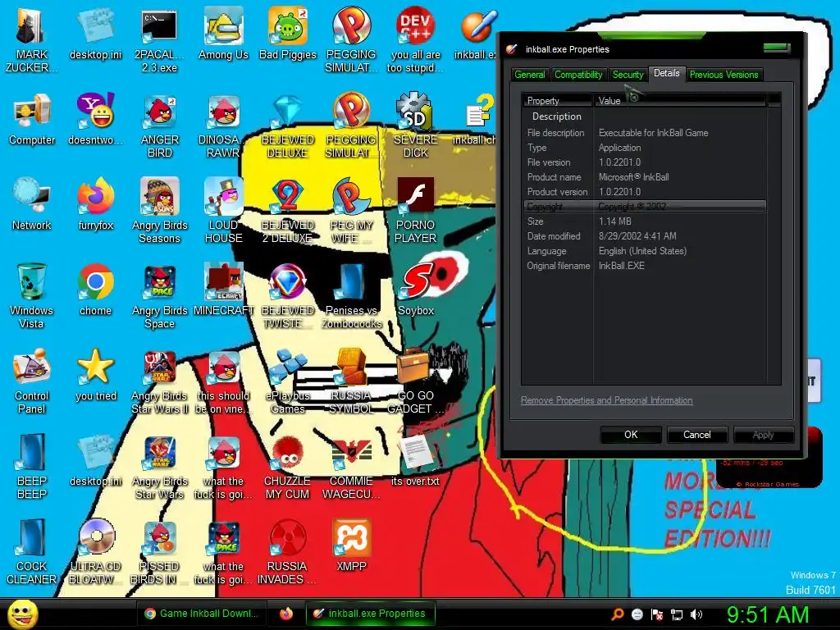Select the 'Microsoft® InkBall' product name value

coord(634,177)
